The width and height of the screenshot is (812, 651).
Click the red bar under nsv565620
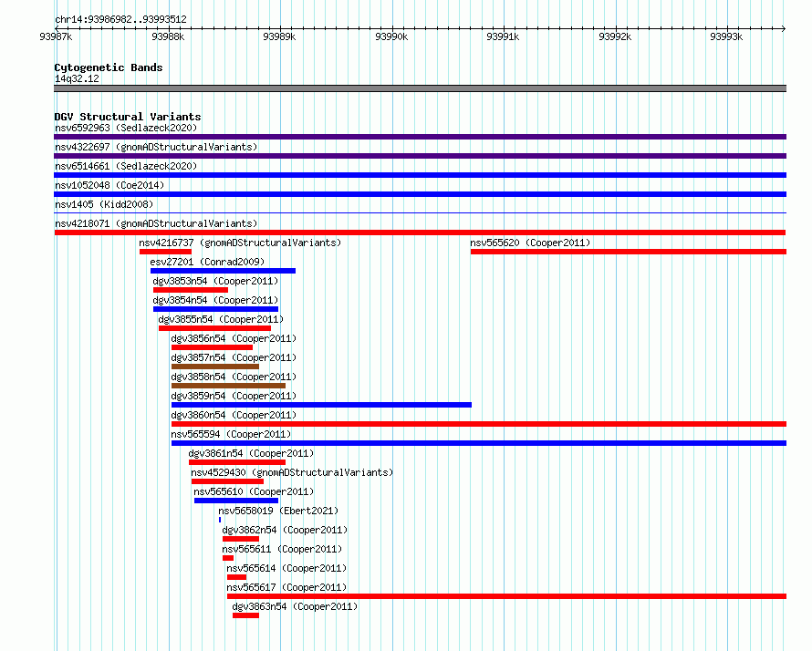[629, 252]
